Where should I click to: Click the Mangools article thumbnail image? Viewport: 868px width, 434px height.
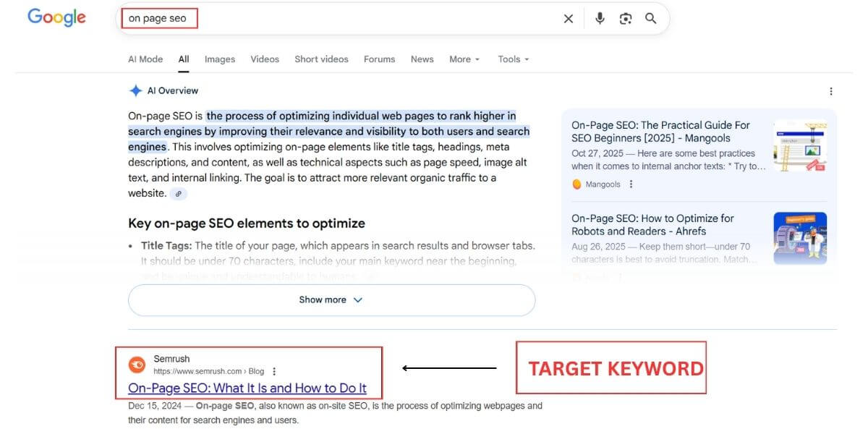(800, 144)
